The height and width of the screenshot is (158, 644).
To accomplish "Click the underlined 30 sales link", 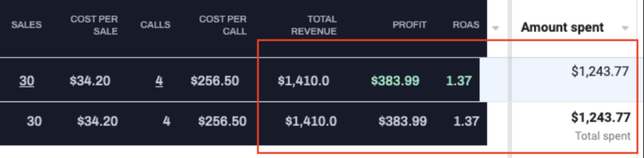I will tap(27, 81).
